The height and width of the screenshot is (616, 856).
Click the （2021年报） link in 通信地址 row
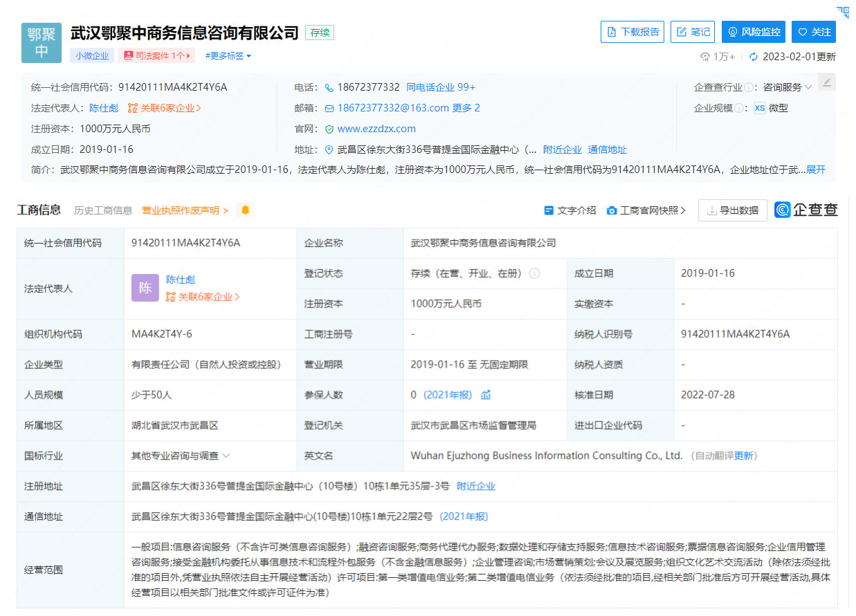click(464, 516)
